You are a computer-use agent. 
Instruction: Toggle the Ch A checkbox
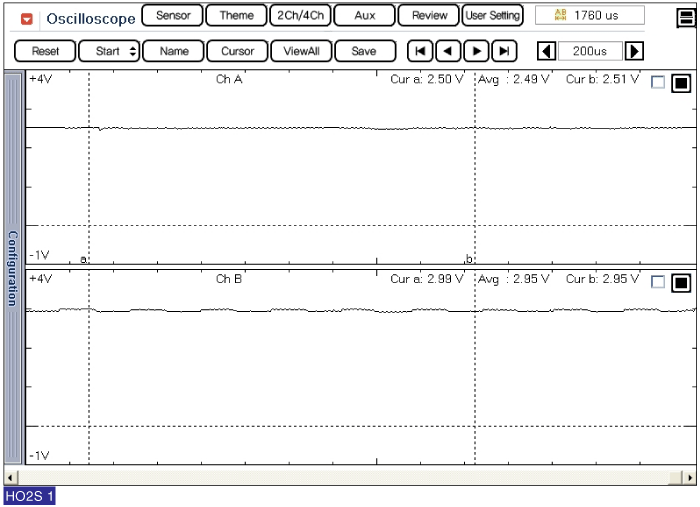point(657,83)
